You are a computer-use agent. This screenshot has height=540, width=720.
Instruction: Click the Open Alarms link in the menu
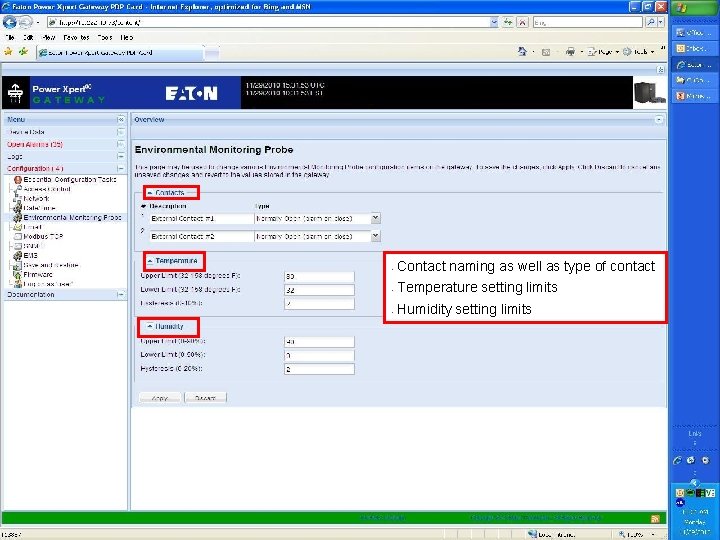(x=35, y=144)
